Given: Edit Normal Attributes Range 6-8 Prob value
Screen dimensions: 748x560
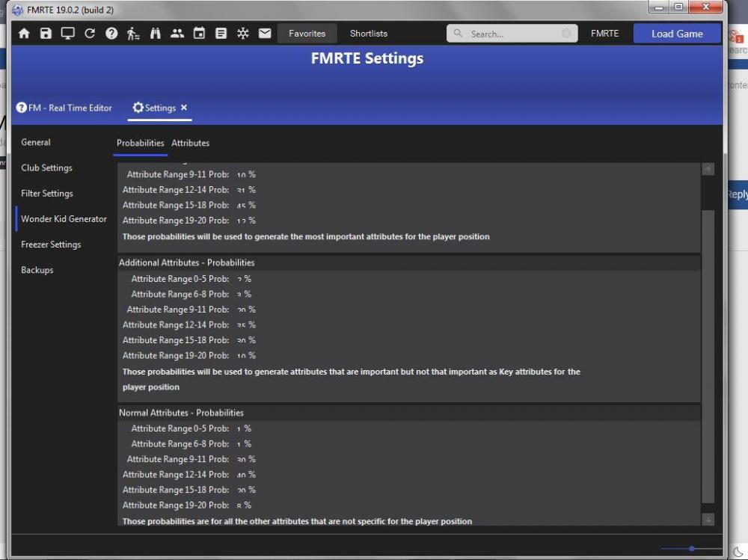Looking at the screenshot, I should 239,444.
